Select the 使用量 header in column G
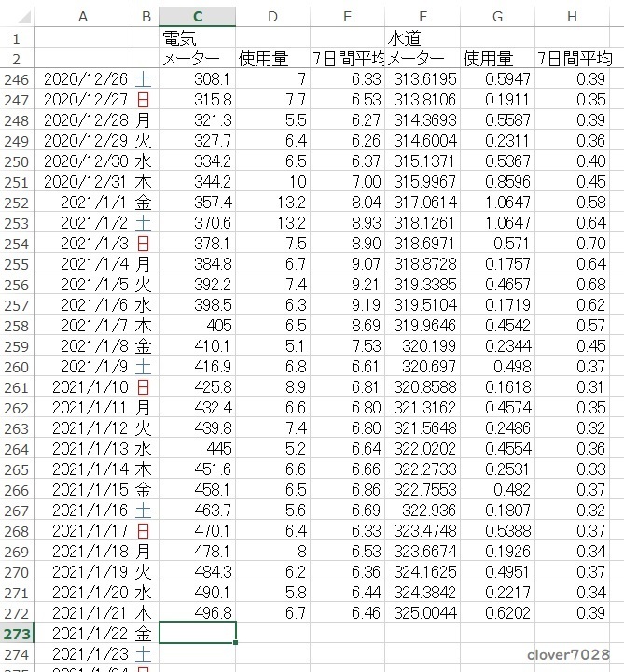624x672 pixels. point(497,59)
